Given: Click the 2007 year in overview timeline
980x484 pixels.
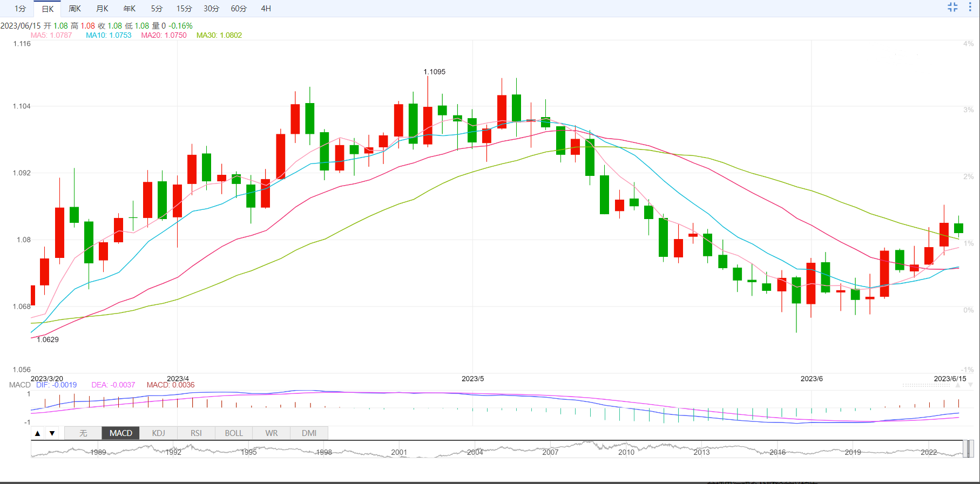Looking at the screenshot, I should click(x=550, y=452).
